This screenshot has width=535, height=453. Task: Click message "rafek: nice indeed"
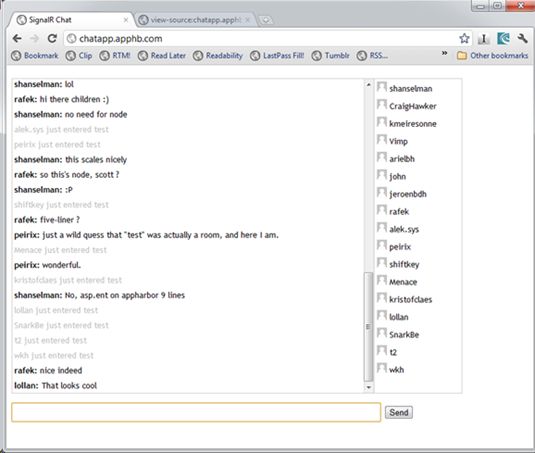[48, 370]
